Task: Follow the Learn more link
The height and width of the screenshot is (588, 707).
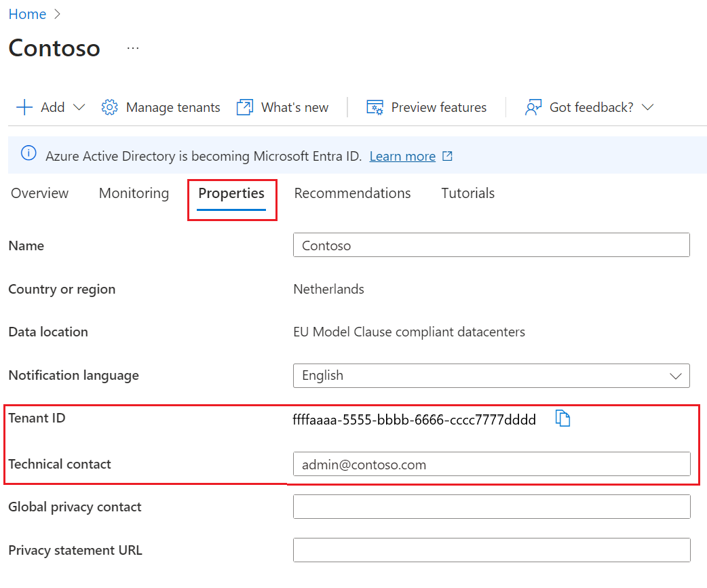Action: [402, 157]
